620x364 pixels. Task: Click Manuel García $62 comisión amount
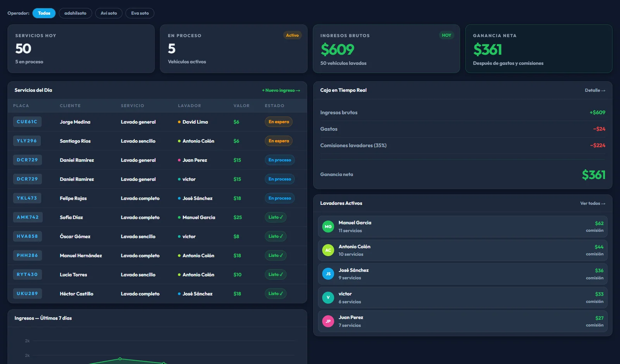point(599,223)
